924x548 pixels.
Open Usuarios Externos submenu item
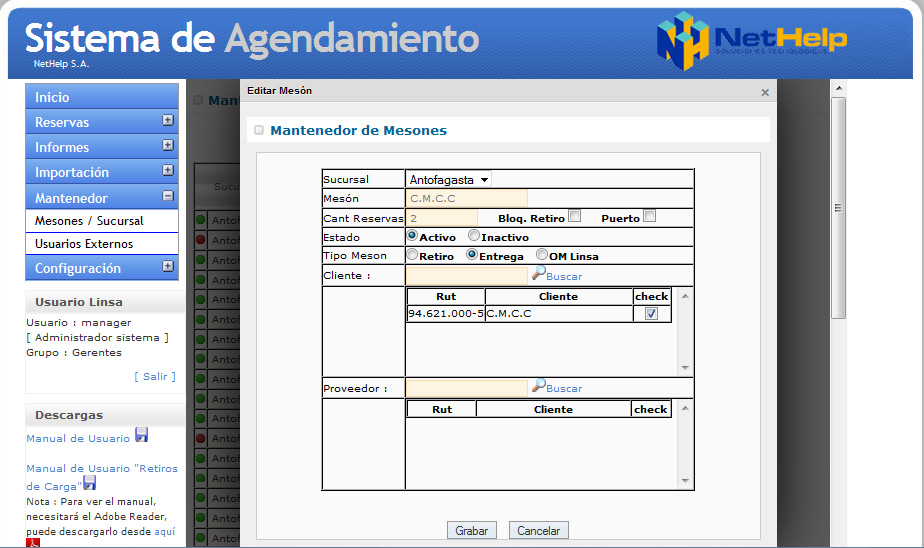(x=102, y=244)
